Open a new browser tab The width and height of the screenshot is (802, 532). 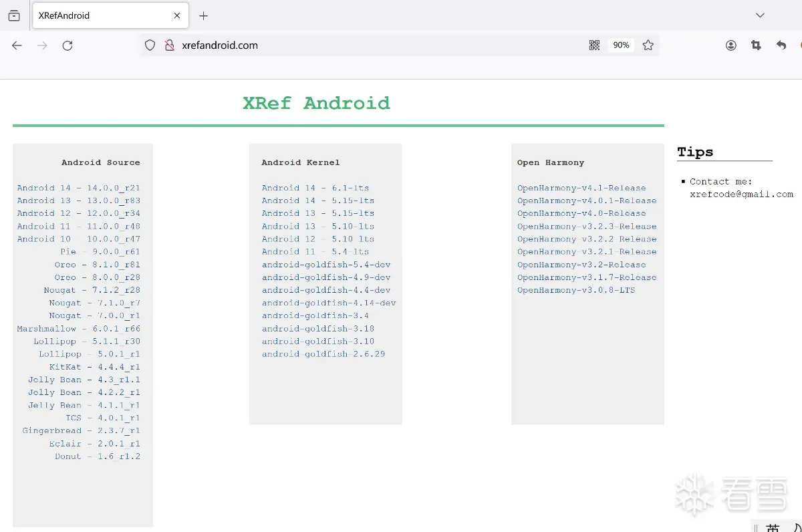204,15
